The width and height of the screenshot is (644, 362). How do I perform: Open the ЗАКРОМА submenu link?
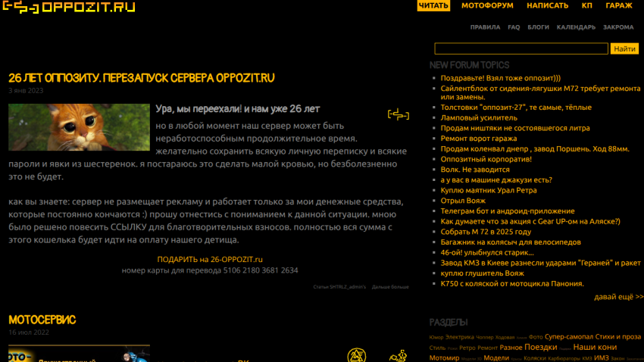tap(618, 27)
